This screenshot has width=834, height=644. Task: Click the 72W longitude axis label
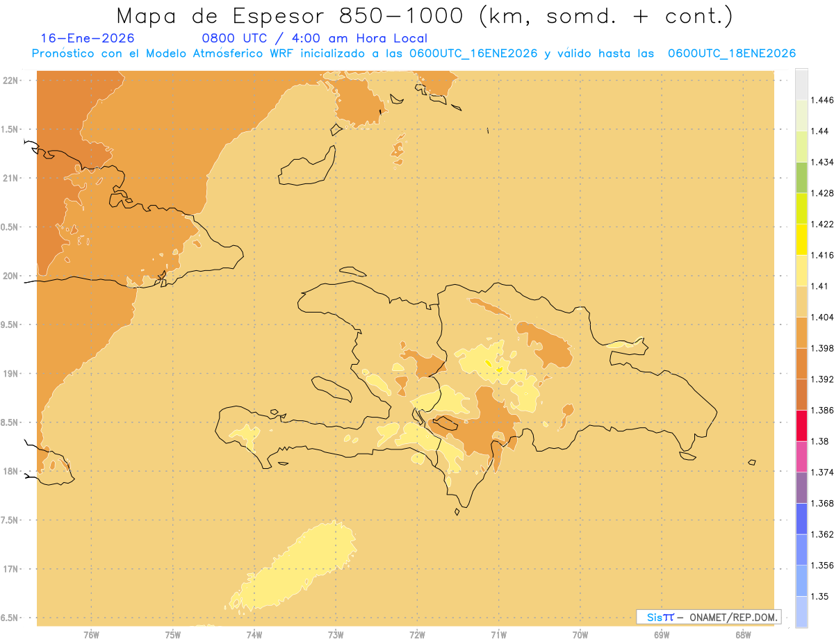[x=418, y=634]
